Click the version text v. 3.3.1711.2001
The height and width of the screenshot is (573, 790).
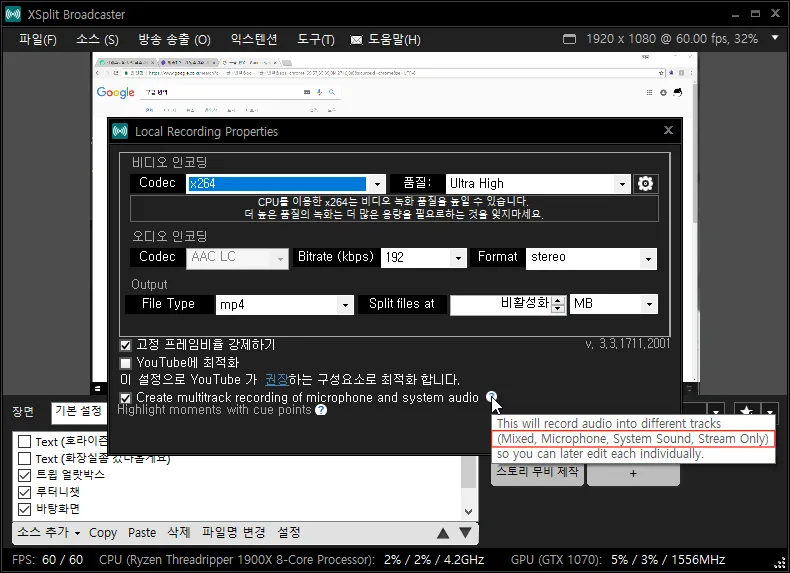coord(628,344)
